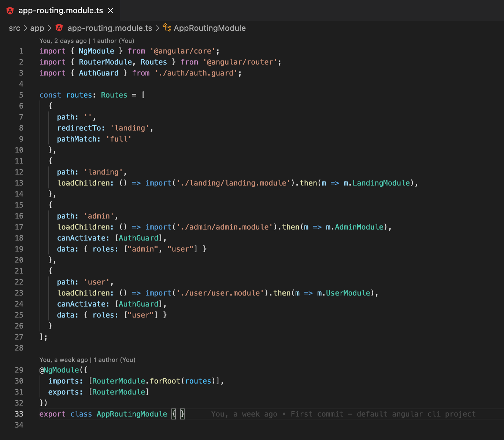Click the "then" call on line 23
Image resolution: width=504 pixels, height=440 pixels.
[x=282, y=293]
